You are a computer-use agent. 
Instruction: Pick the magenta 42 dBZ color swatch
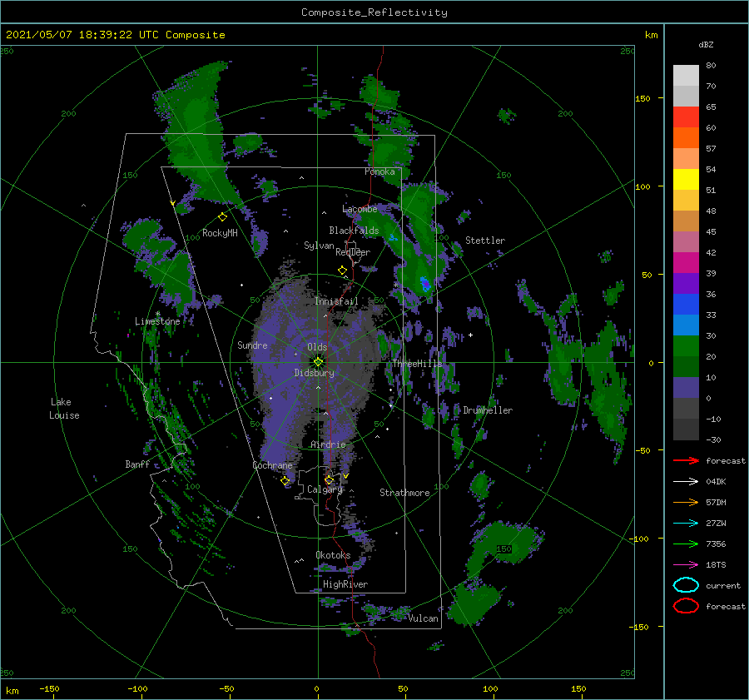[x=686, y=263]
